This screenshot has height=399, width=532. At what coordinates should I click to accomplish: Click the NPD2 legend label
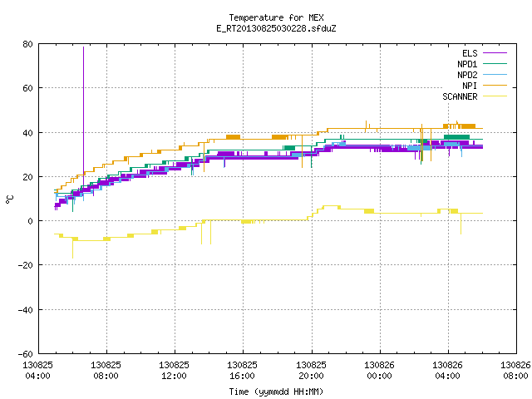[x=467, y=75]
